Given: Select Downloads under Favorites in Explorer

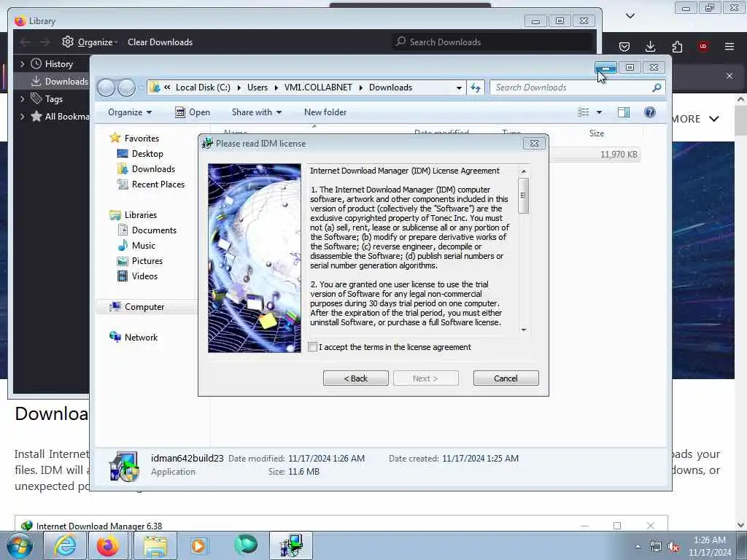Looking at the screenshot, I should click(x=153, y=169).
